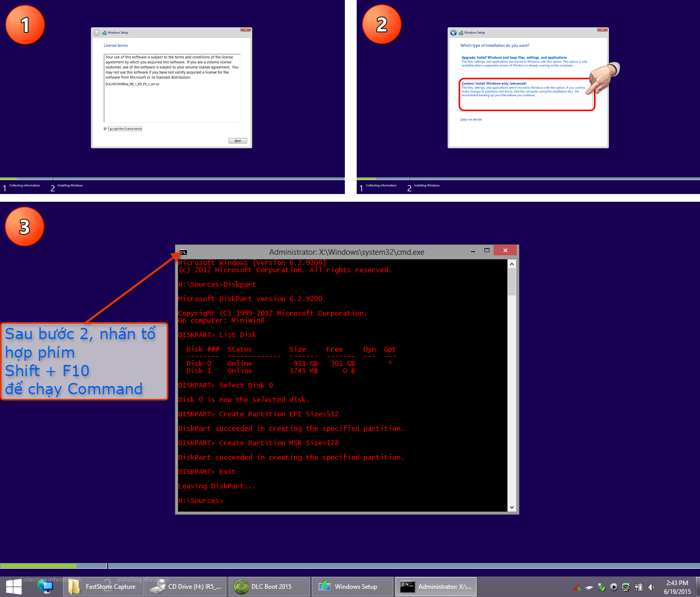The image size is (700, 597).
Task: Click the license agreement text box
Action: (172, 88)
